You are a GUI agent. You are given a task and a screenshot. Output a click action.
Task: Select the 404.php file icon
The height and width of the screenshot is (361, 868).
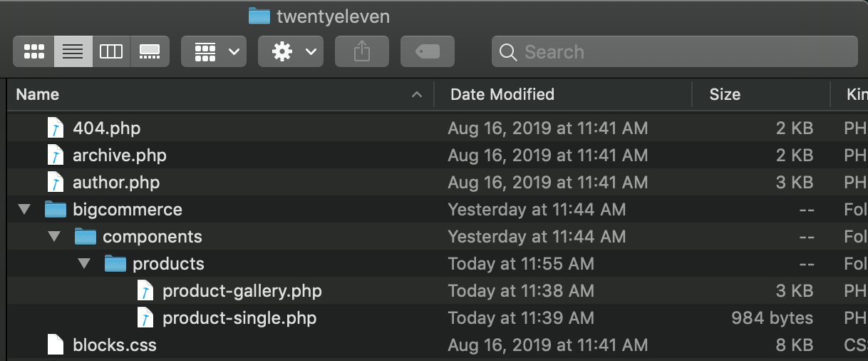(x=56, y=128)
